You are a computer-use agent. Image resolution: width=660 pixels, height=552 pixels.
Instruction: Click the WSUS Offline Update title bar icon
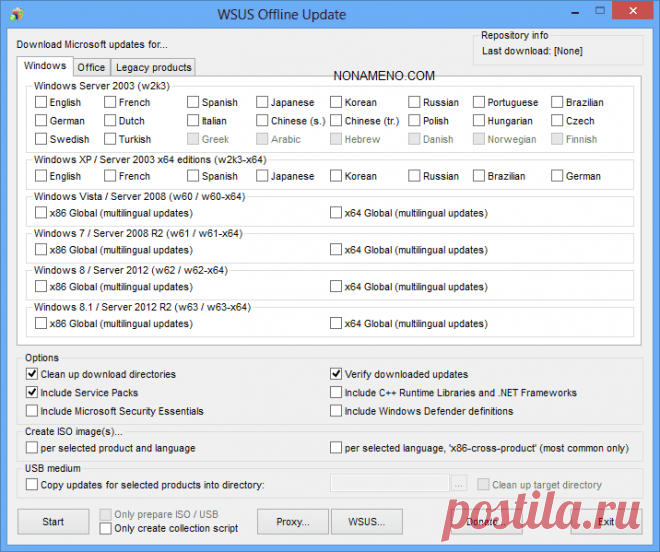point(17,14)
